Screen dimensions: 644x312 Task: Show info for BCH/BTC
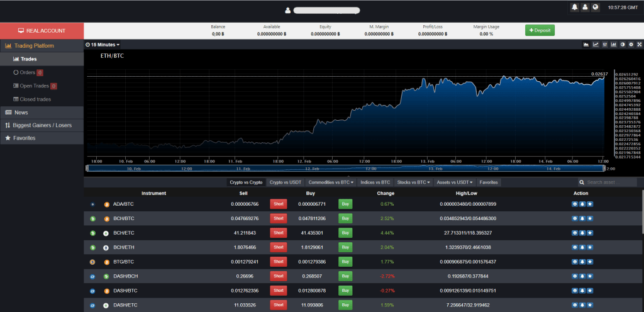click(575, 218)
